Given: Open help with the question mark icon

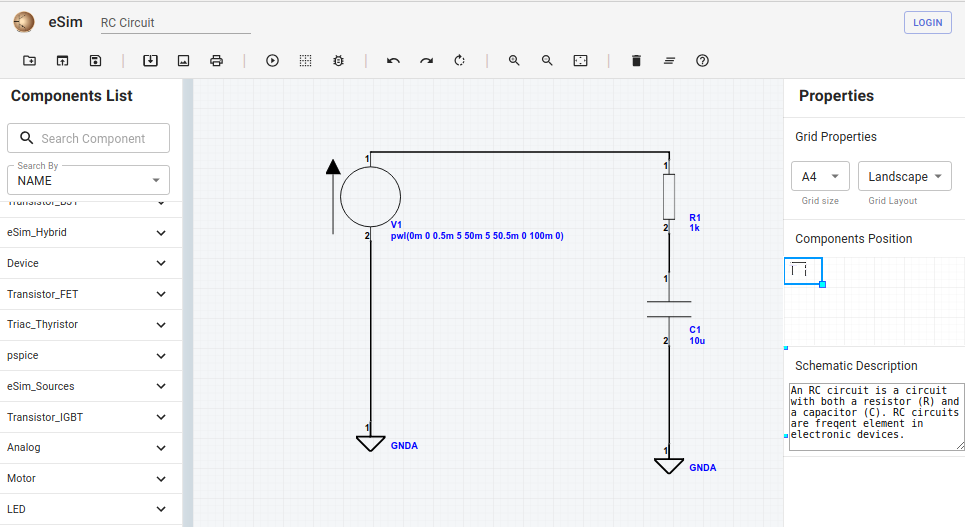Looking at the screenshot, I should click(x=702, y=60).
